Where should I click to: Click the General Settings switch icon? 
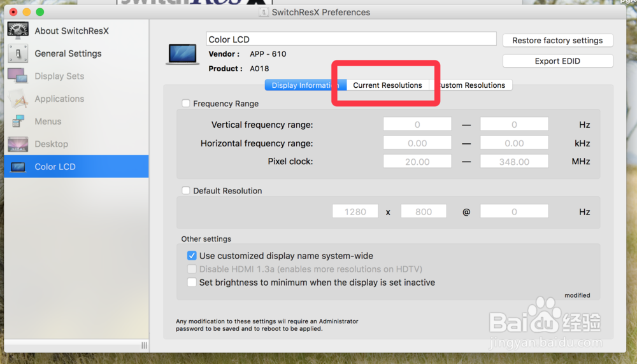[x=18, y=53]
